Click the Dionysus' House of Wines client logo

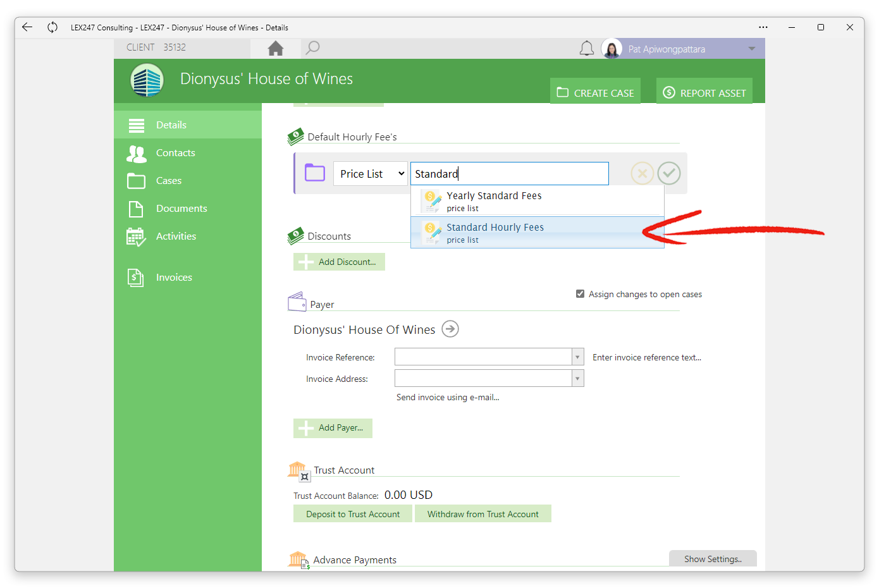click(x=147, y=80)
